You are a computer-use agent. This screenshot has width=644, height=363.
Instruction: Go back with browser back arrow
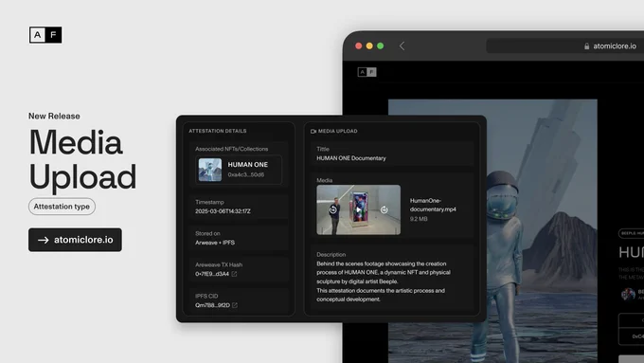(402, 46)
